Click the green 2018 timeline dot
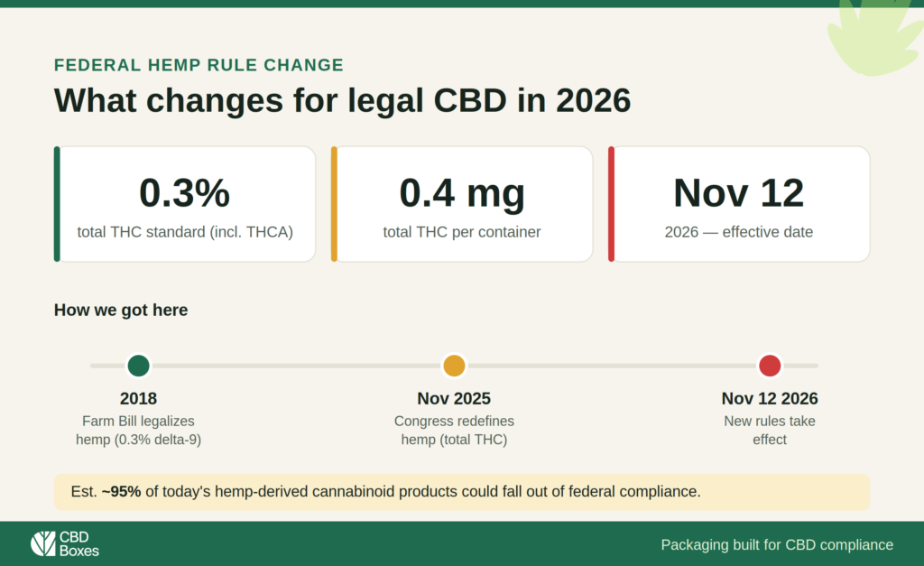This screenshot has height=566, width=924. point(138,366)
